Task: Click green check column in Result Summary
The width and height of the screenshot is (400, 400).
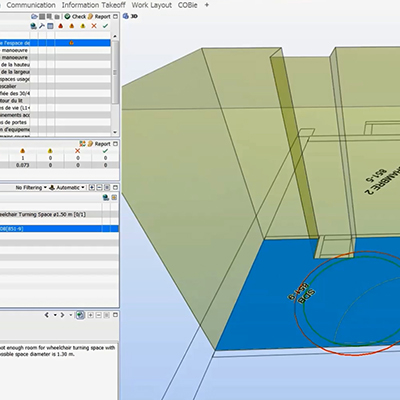Action: 105,151
